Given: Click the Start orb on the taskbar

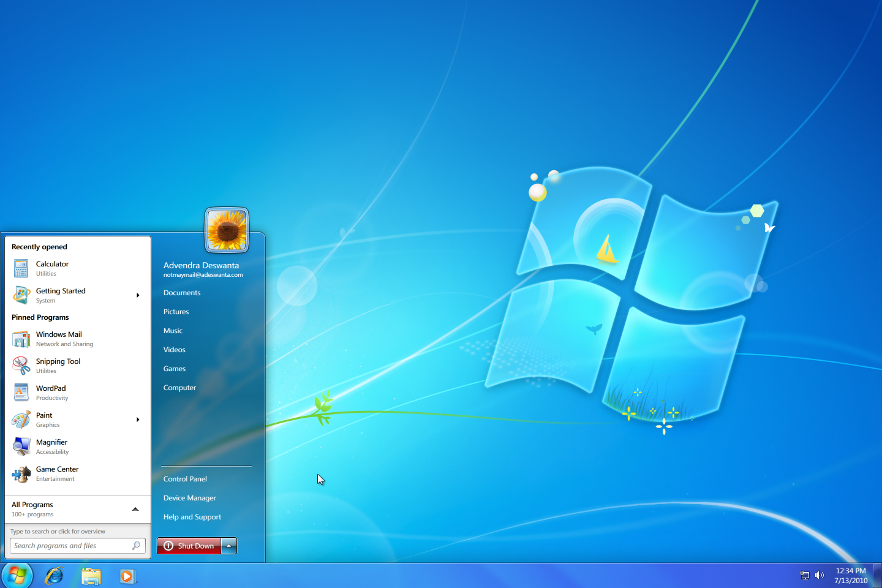Looking at the screenshot, I should coord(17,576).
